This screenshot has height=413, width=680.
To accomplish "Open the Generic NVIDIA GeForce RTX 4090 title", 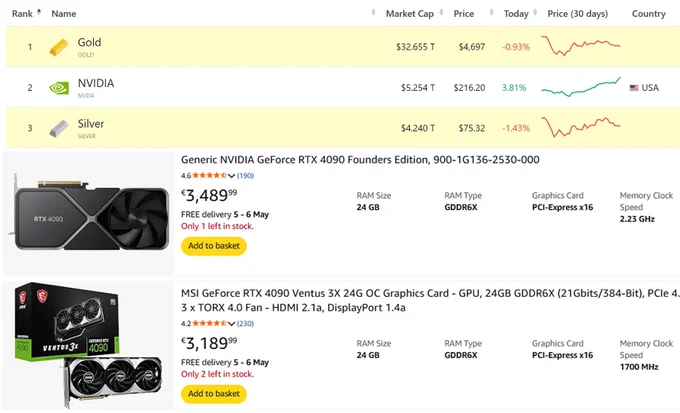I will point(360,160).
